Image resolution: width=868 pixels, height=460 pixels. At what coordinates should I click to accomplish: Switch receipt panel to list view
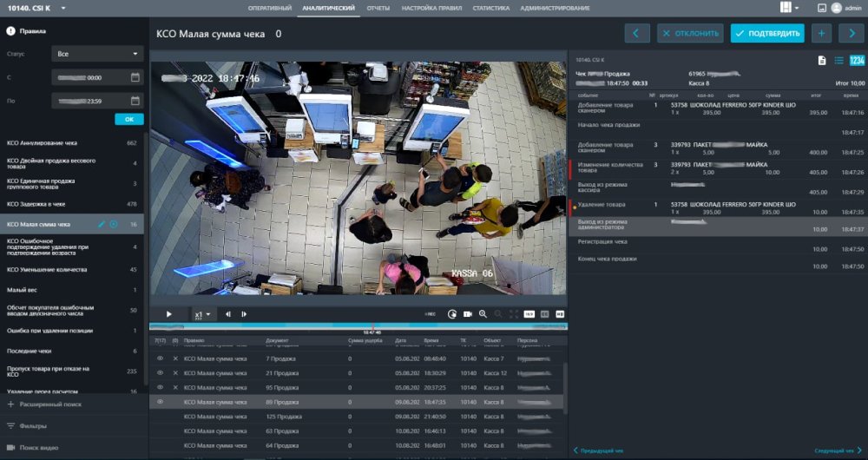point(839,60)
